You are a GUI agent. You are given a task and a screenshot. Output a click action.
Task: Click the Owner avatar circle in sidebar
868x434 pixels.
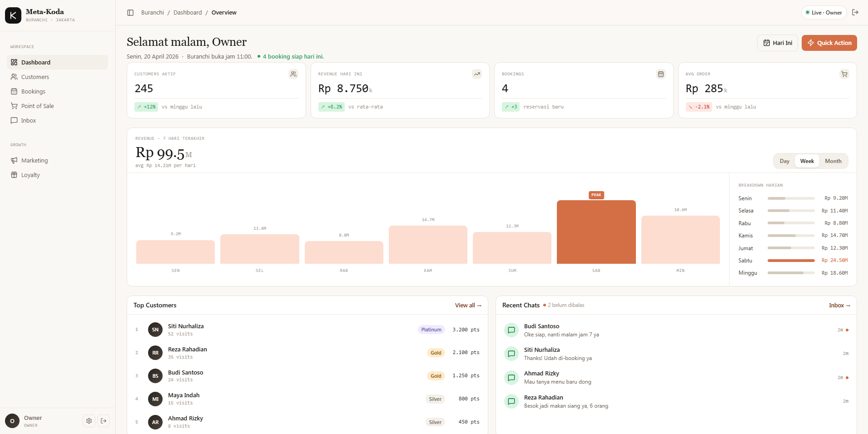pyautogui.click(x=12, y=421)
